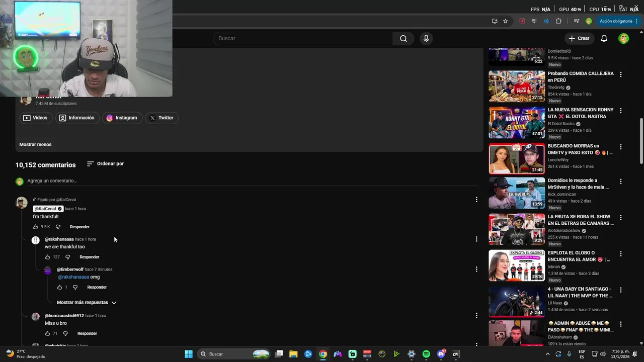Open Chrome menu next to Acción obligatoria
This screenshot has width=644, height=362.
point(637,21)
